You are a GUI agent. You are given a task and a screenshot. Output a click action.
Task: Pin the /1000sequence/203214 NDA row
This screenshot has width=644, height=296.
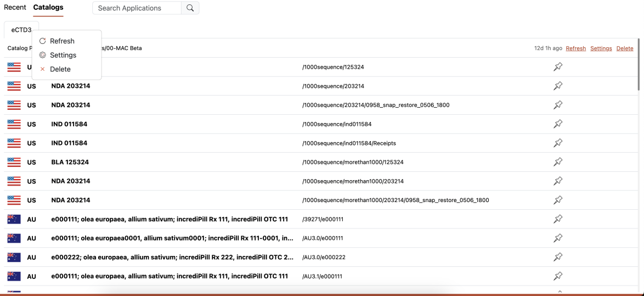tap(557, 86)
